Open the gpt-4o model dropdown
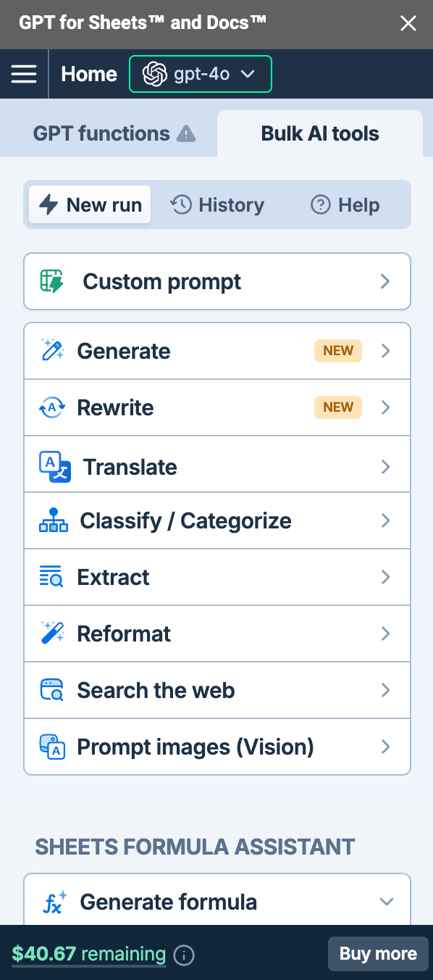433x980 pixels. coord(201,74)
